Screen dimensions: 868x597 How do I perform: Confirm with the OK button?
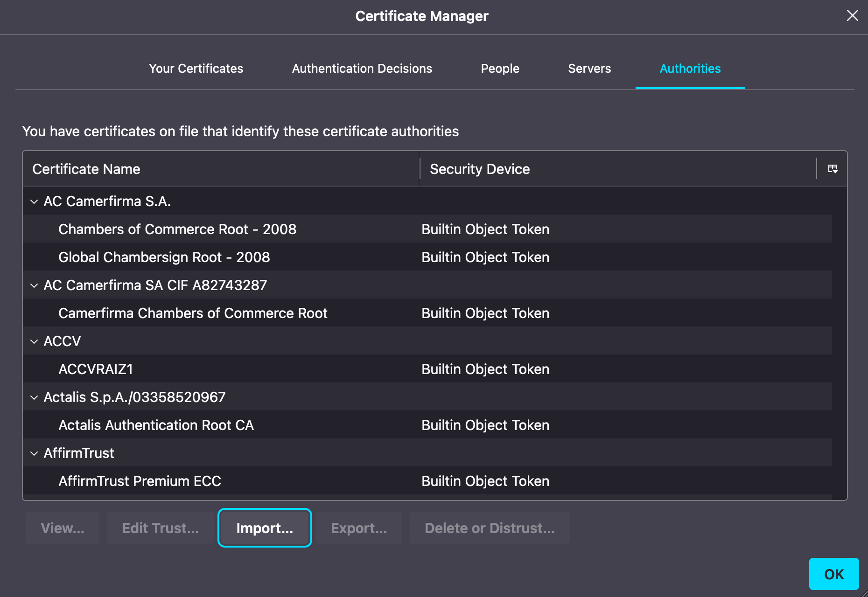coord(833,574)
